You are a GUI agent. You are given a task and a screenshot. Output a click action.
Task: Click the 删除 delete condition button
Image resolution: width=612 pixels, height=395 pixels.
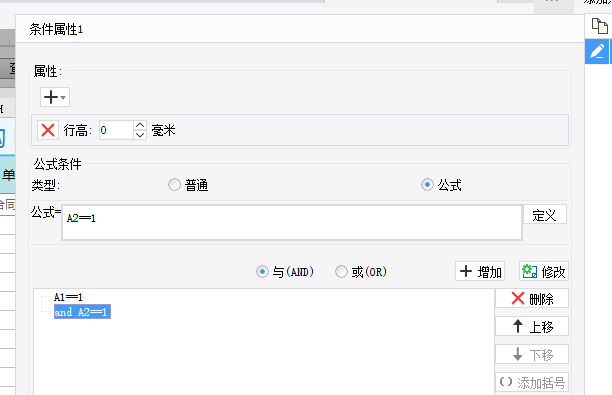(x=532, y=299)
